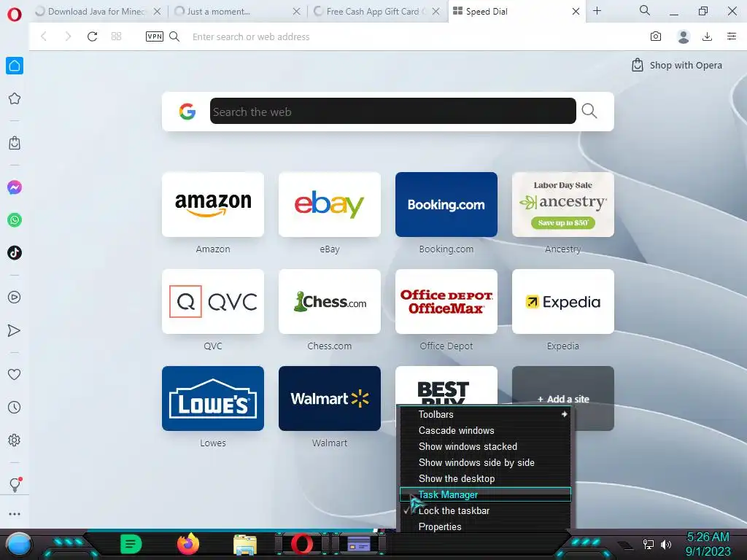Open the Opera main menu logo
The height and width of the screenshot is (560, 747).
tap(15, 15)
